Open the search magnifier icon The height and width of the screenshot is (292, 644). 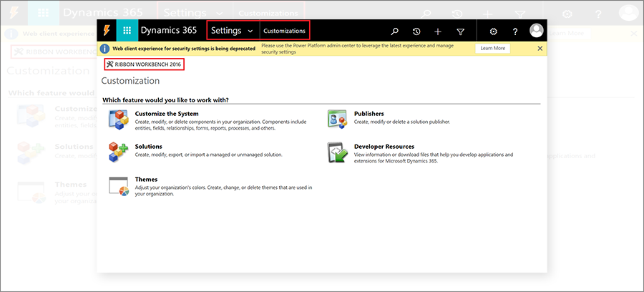[x=394, y=31]
